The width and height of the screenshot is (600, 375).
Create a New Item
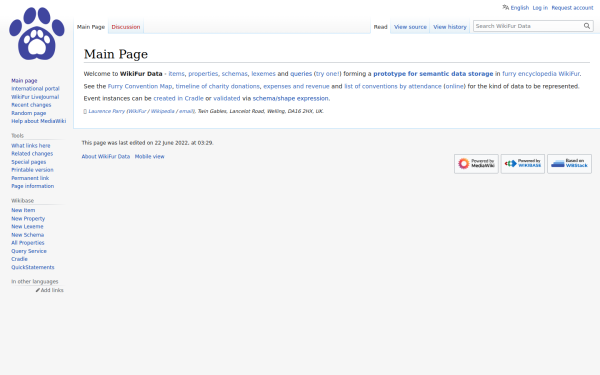point(23,210)
